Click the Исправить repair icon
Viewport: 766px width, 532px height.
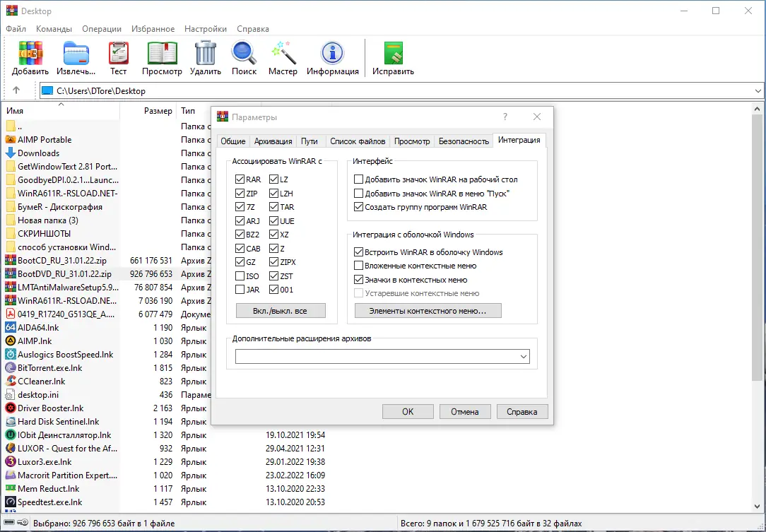pos(394,53)
